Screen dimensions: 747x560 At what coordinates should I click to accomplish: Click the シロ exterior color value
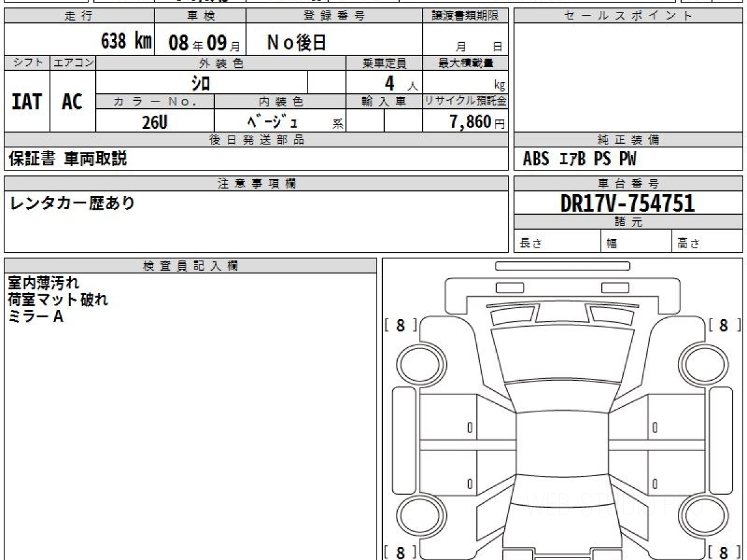(200, 83)
